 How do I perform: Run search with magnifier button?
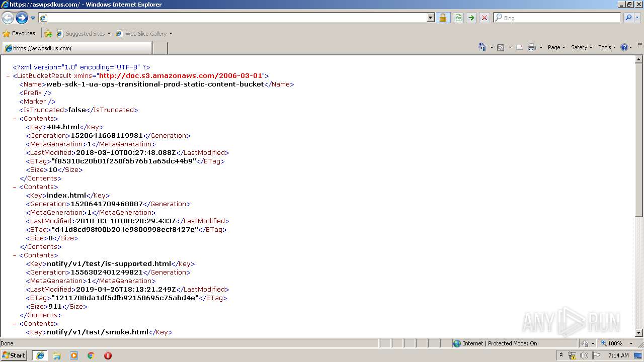628,18
